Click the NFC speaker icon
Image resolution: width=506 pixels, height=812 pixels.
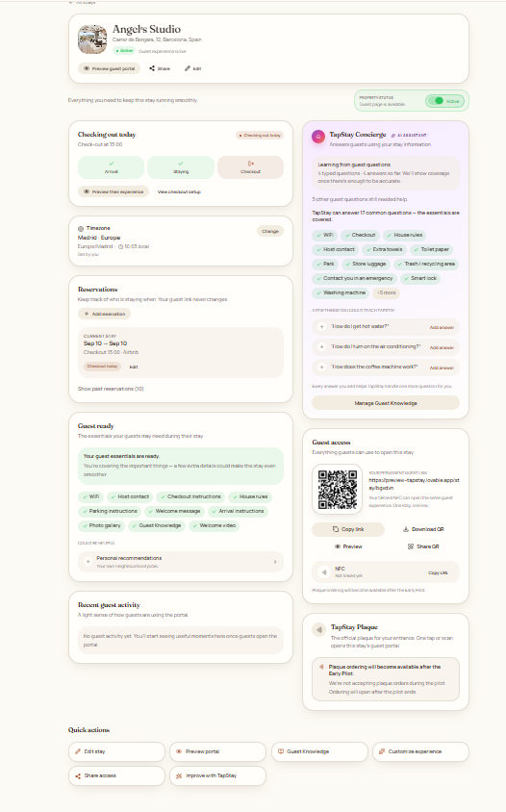tap(324, 572)
